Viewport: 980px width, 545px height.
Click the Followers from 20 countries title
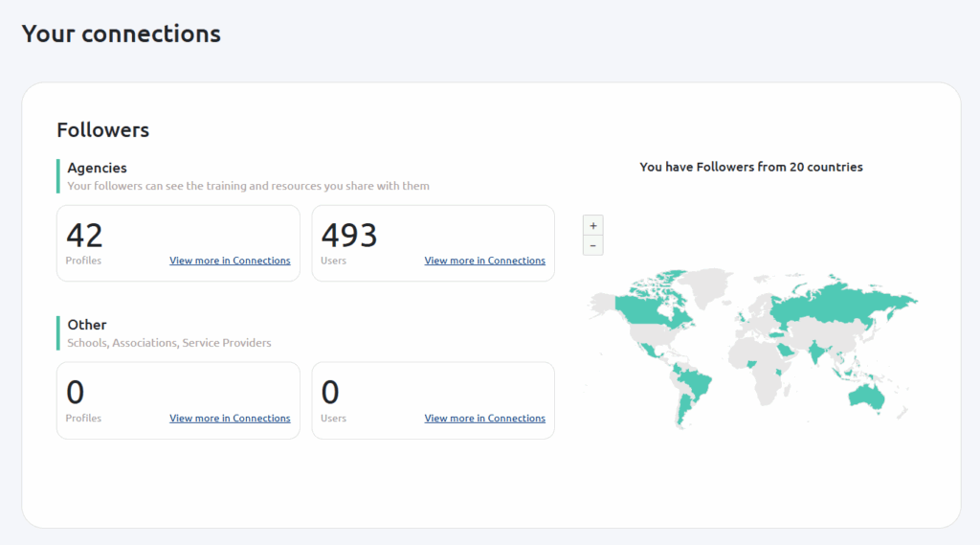751,167
